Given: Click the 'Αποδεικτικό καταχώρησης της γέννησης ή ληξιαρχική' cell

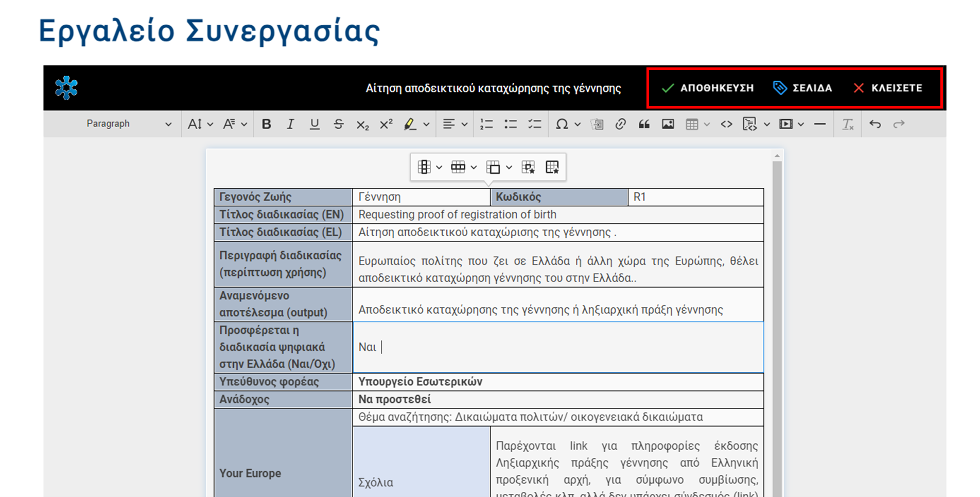Looking at the screenshot, I should (558, 305).
